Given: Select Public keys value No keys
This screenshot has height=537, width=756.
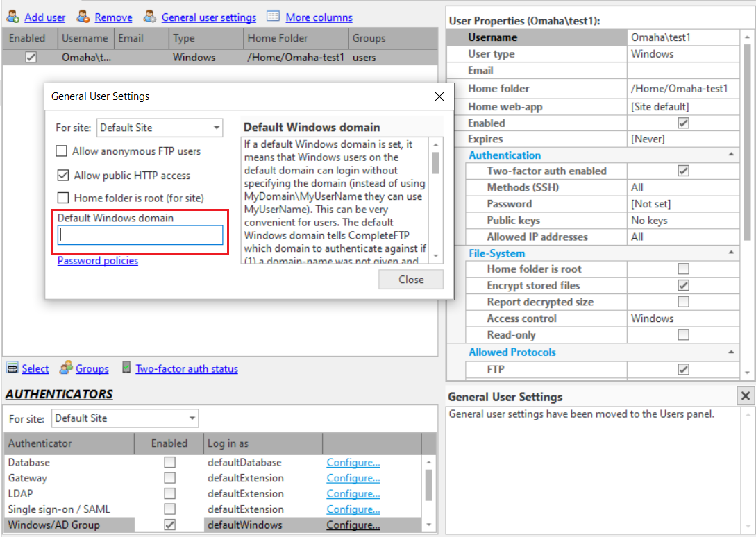Looking at the screenshot, I should pyautogui.click(x=683, y=221).
